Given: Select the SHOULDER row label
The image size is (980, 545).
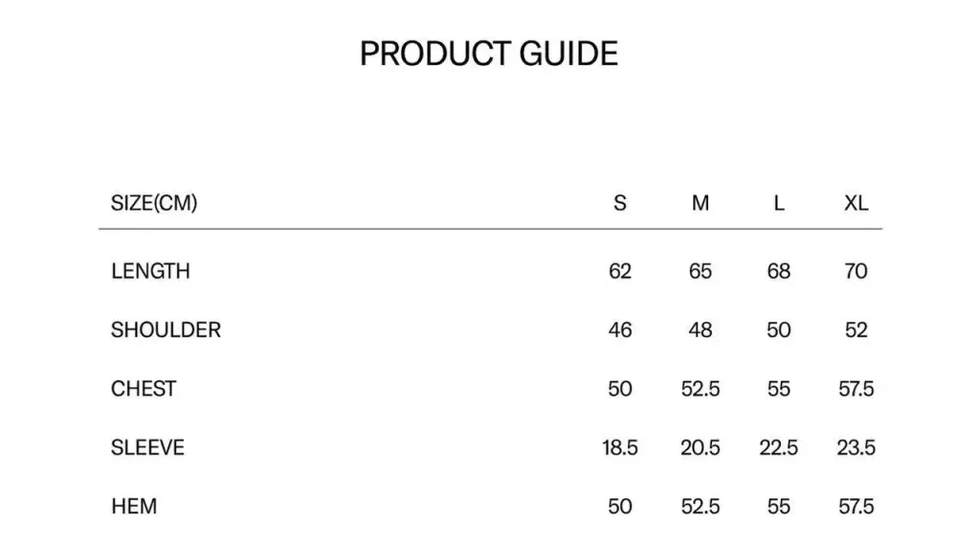Looking at the screenshot, I should click(x=166, y=329).
